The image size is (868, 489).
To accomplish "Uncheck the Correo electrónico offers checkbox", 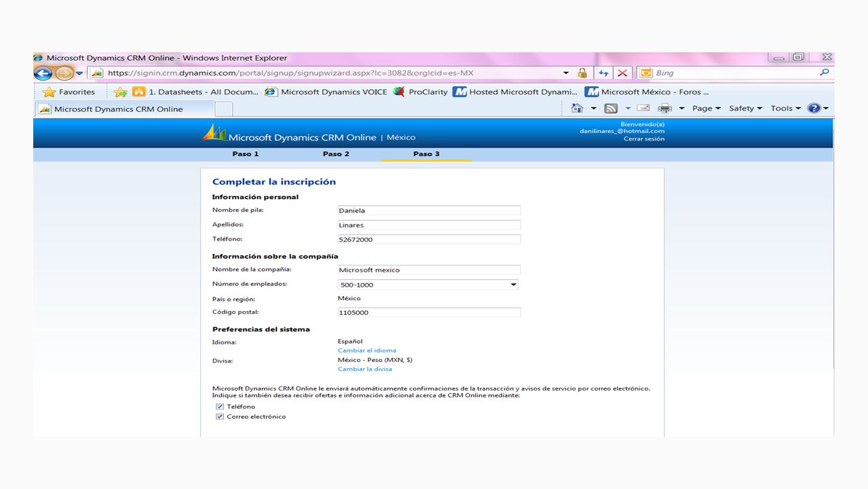I will click(220, 417).
